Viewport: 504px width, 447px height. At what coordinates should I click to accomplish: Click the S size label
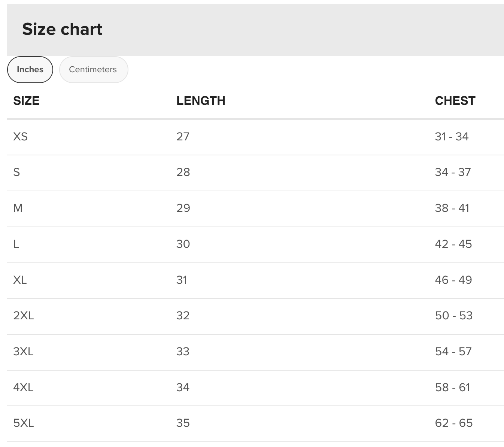pos(17,172)
